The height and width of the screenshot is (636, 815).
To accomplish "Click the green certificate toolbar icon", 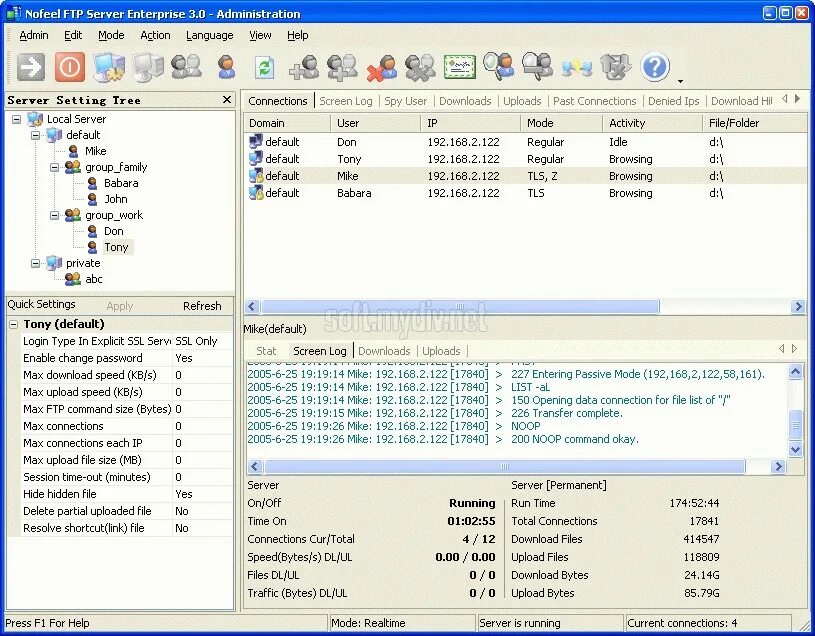I will click(x=459, y=67).
